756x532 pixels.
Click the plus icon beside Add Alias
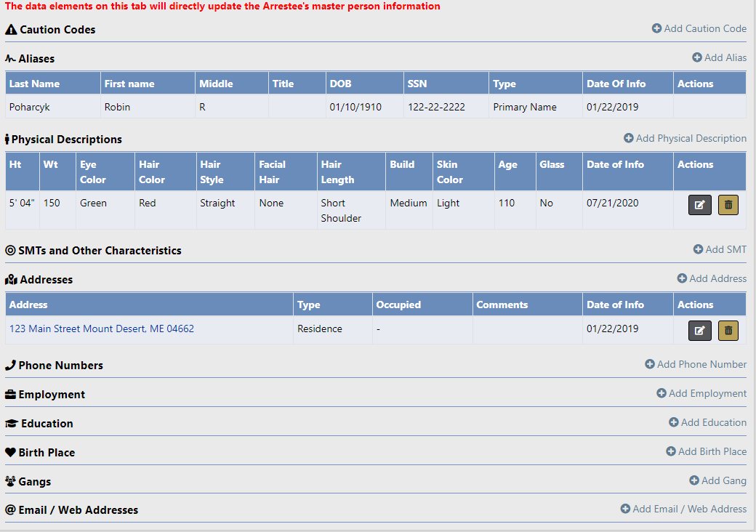[697, 57]
